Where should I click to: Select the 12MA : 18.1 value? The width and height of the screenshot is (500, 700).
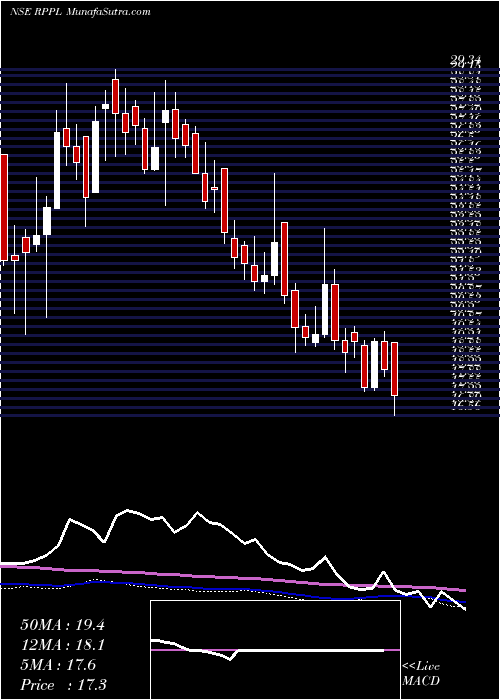tap(62, 645)
